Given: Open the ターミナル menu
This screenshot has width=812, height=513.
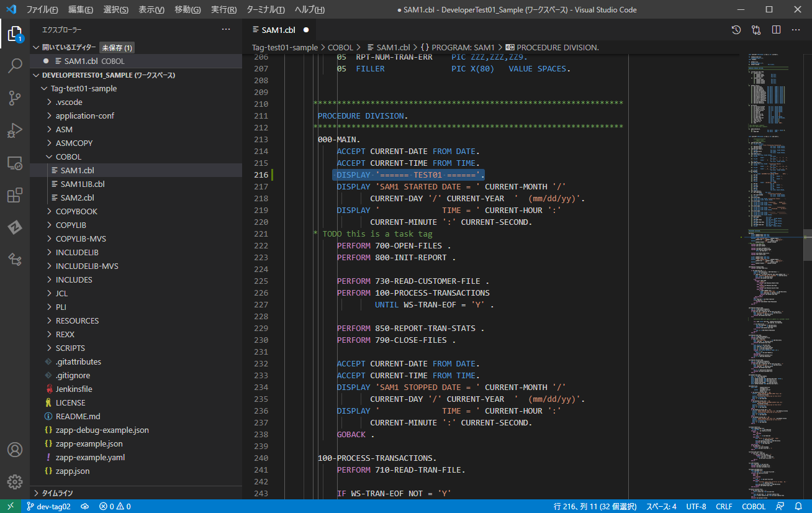Looking at the screenshot, I should (265, 9).
